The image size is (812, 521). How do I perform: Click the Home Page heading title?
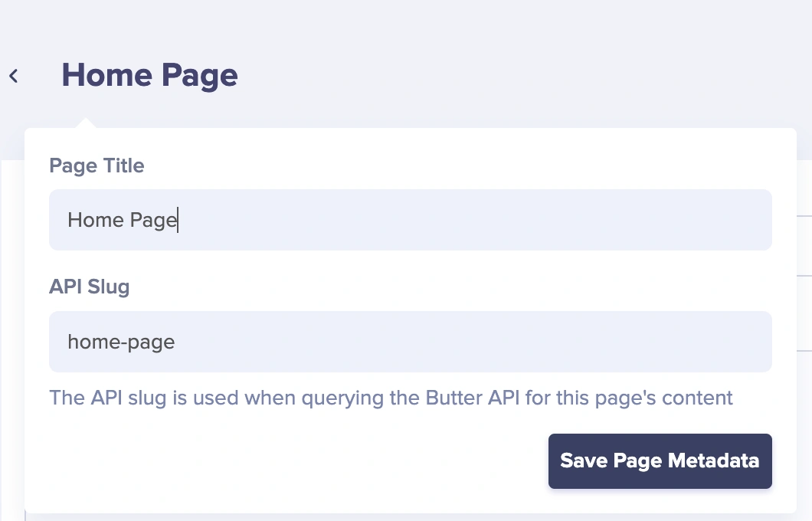click(149, 76)
